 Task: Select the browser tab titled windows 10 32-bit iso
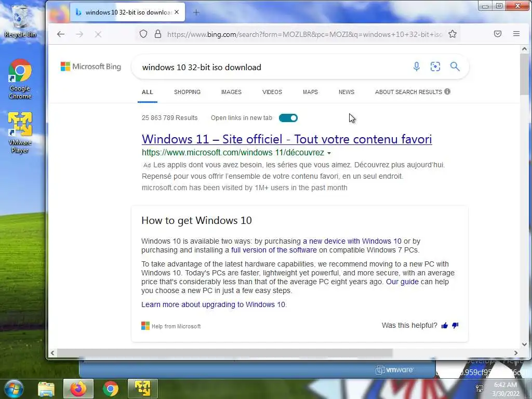coord(128,12)
